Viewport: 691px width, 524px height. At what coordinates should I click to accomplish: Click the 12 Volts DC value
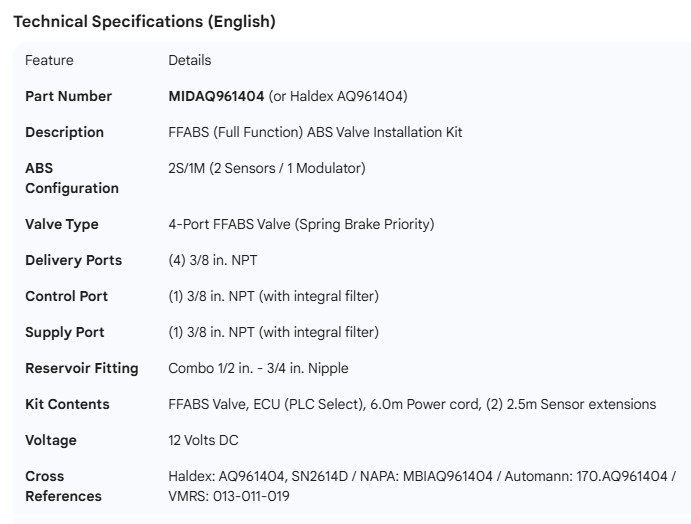(203, 440)
